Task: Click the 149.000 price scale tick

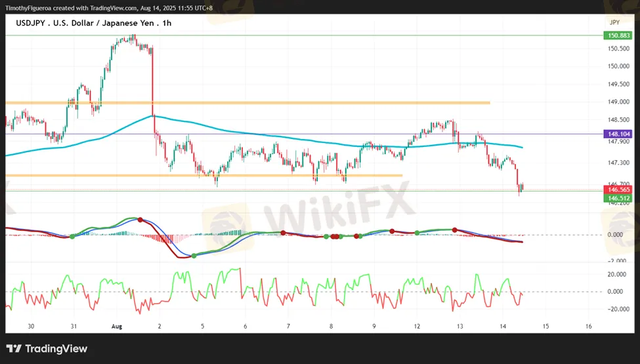Action: (x=618, y=102)
